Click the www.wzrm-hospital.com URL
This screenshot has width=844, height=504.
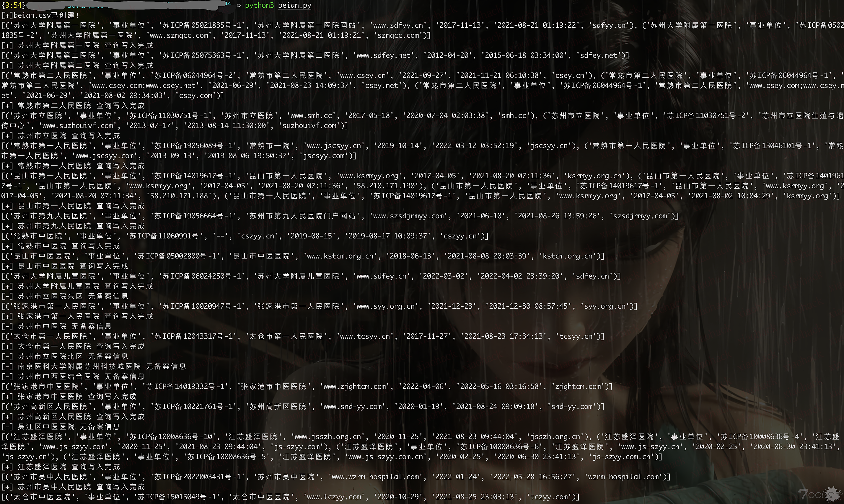pos(375,477)
